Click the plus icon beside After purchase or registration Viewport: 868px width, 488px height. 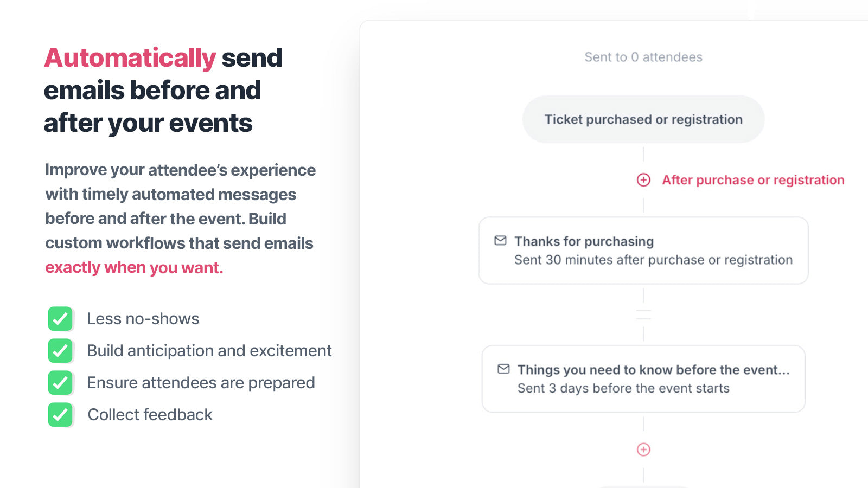[643, 180]
